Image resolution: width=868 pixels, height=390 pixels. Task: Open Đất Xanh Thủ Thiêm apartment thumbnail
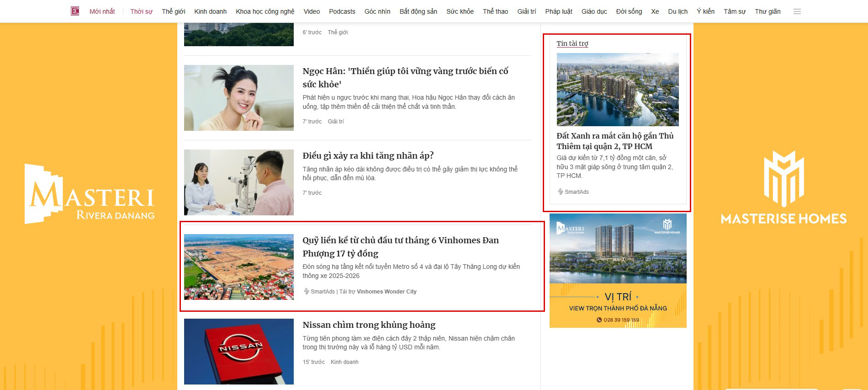[618, 90]
